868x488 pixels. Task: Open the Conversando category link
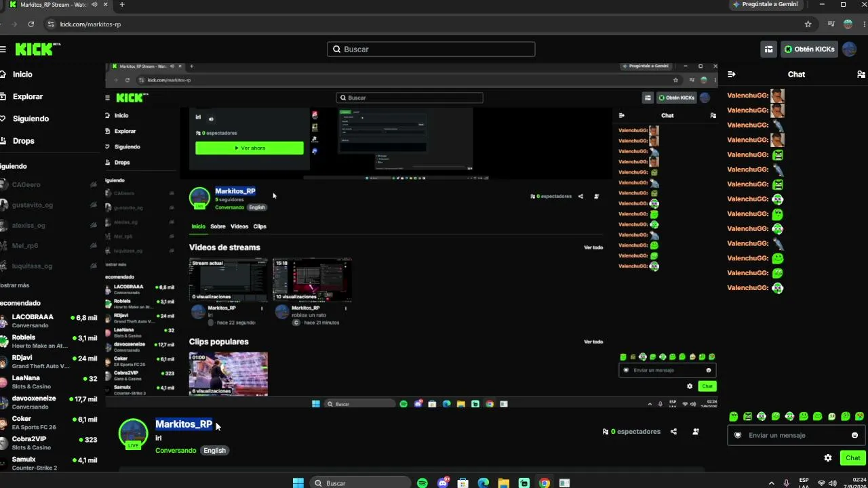click(176, 450)
